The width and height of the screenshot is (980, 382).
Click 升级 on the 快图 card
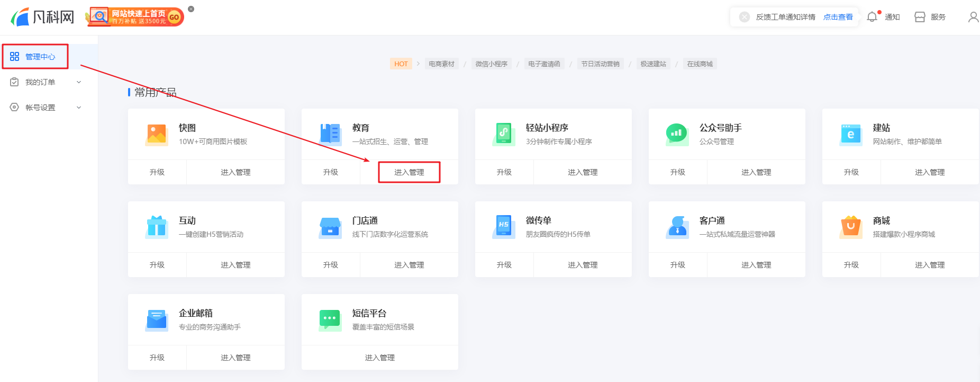tap(157, 172)
